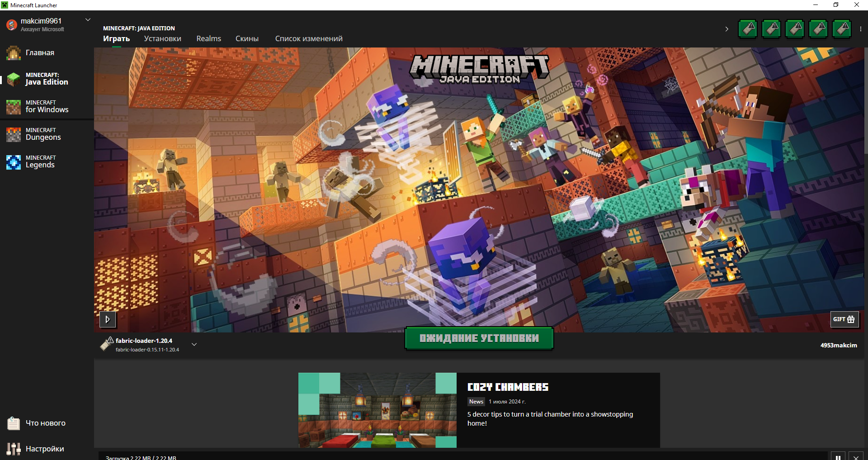Image resolution: width=868 pixels, height=460 pixels.
Task: Click the arrow button on the banner
Action: [x=108, y=319]
